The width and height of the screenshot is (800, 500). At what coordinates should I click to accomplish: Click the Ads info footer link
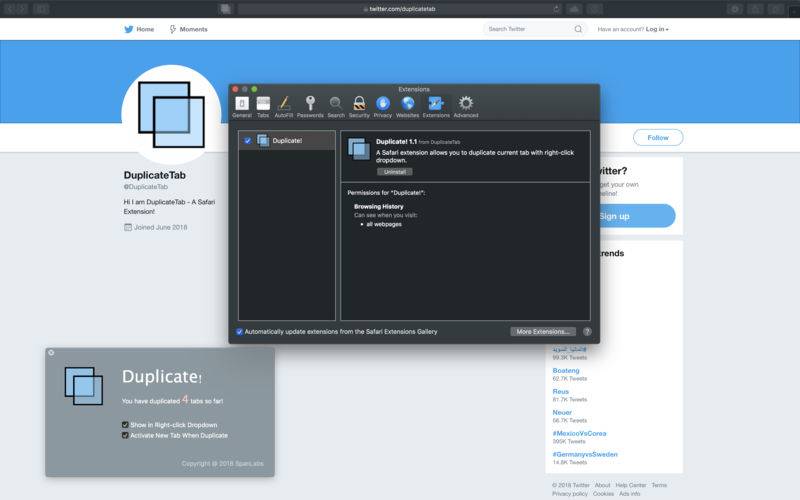pyautogui.click(x=630, y=494)
